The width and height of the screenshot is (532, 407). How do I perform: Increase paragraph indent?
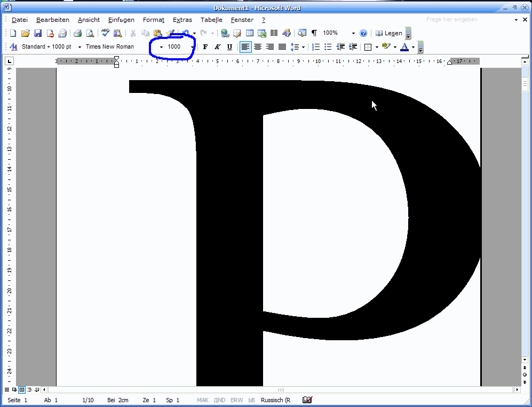coord(353,47)
